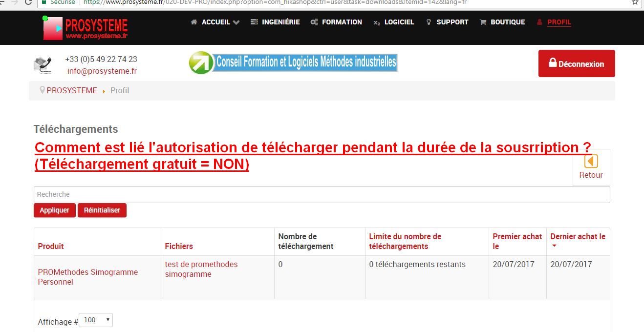Image resolution: width=644 pixels, height=332 pixels.
Task: Click the gears icon beside FORMATION
Action: [314, 22]
